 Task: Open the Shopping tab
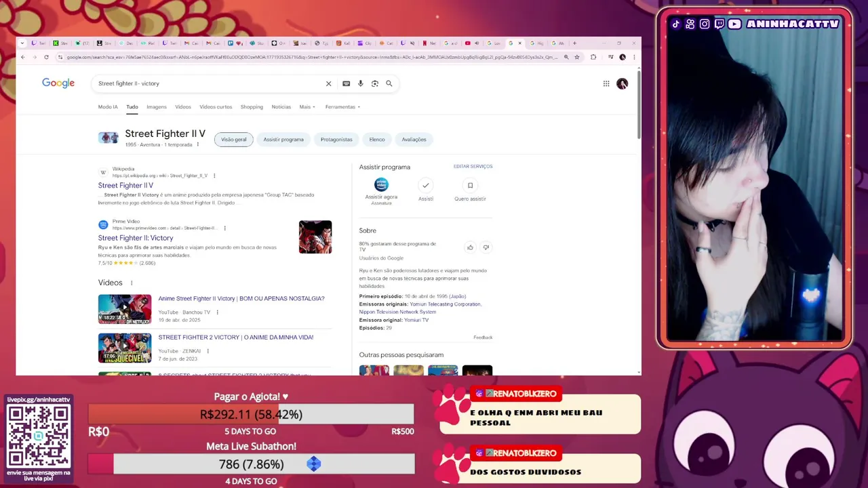click(x=252, y=106)
